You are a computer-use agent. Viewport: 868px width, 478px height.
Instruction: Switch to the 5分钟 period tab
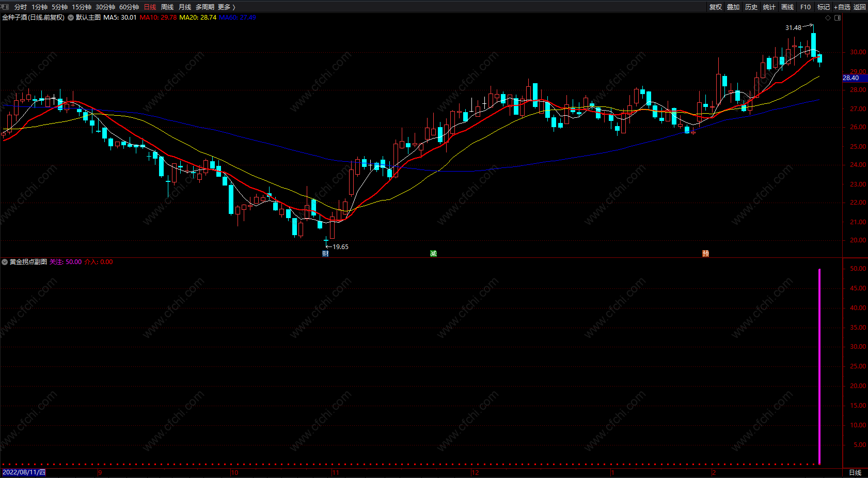coord(59,7)
